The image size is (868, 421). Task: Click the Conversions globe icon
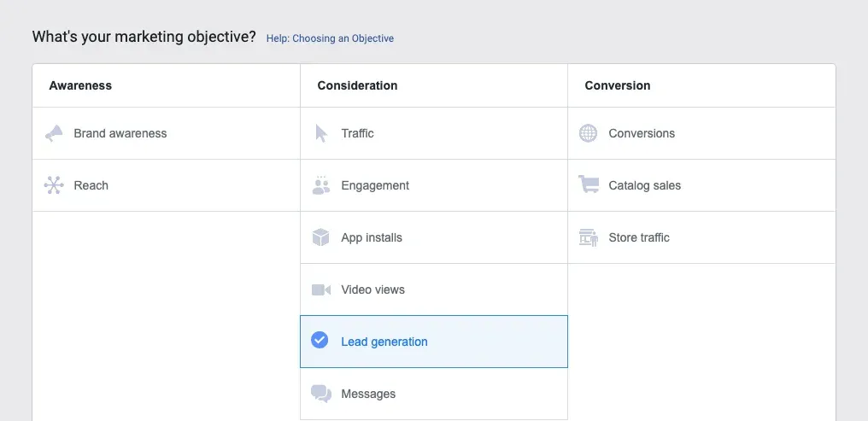(589, 133)
